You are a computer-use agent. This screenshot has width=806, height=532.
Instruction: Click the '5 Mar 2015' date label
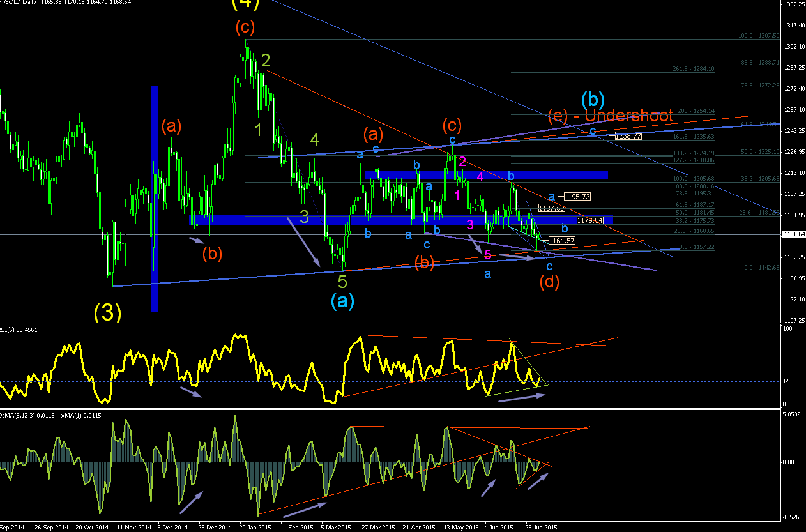[336, 528]
